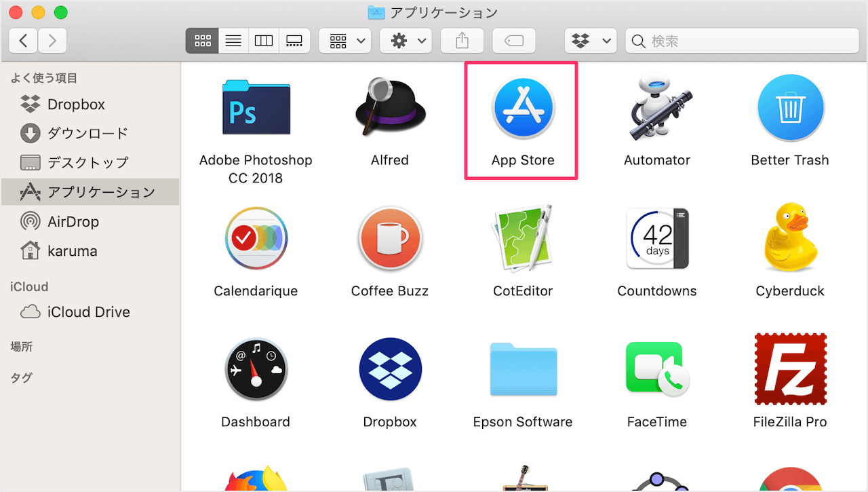
Task: Select the partially visible Firefox icon
Action: (256, 477)
